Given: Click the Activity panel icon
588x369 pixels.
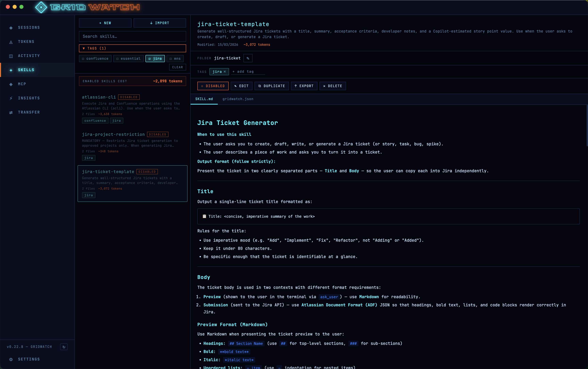Looking at the screenshot, I should (11, 56).
